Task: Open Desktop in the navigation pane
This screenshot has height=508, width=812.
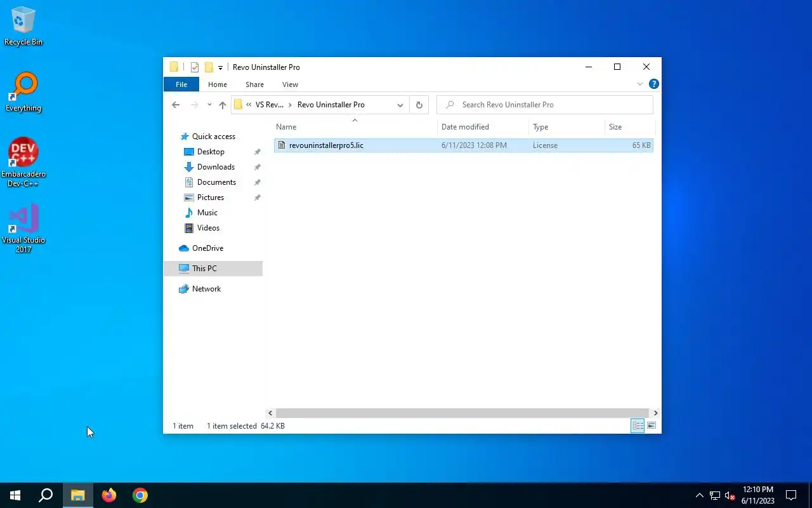Action: tap(211, 152)
